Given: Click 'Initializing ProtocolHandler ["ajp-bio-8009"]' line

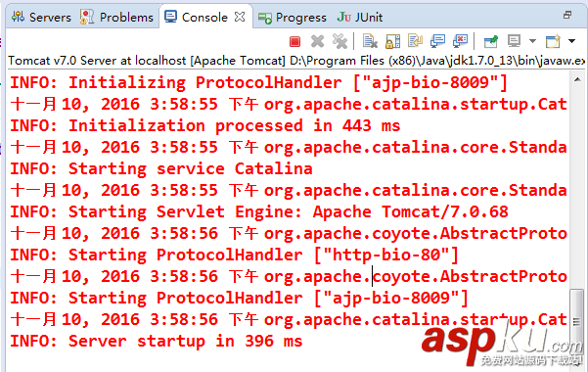Looking at the screenshot, I should pyautogui.click(x=258, y=82).
